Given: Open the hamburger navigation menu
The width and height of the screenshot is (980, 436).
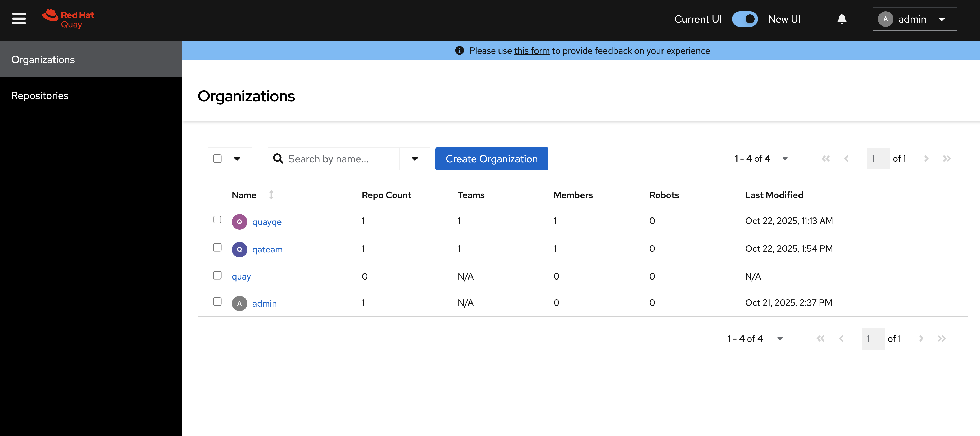Looking at the screenshot, I should [x=19, y=19].
